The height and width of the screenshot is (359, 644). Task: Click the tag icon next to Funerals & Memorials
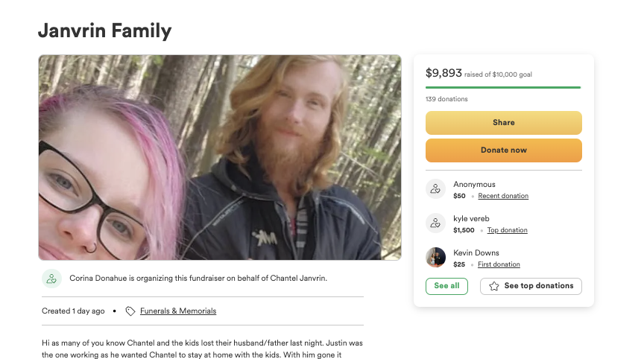click(x=130, y=311)
